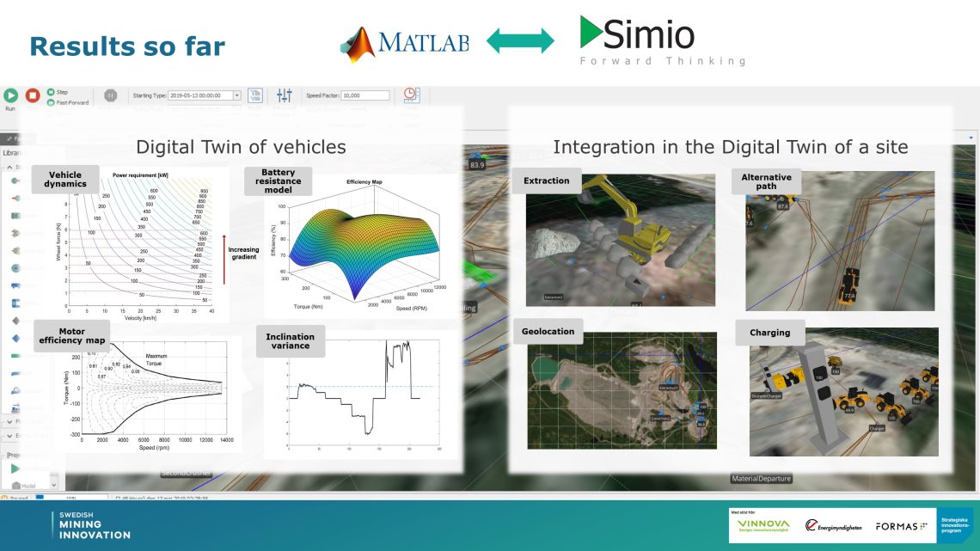Viewport: 980px width, 551px height.
Task: Select the Server object in the library
Action: [x=15, y=216]
